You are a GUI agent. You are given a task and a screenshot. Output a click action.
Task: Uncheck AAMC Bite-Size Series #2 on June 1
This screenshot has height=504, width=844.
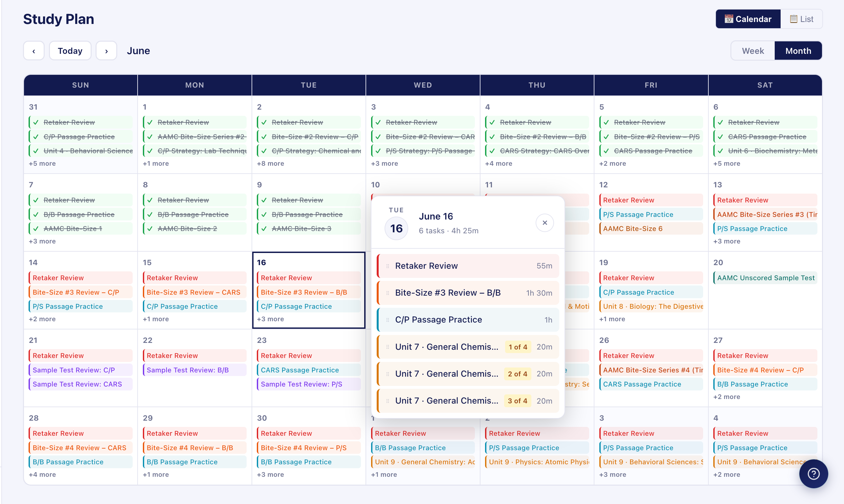pyautogui.click(x=150, y=136)
